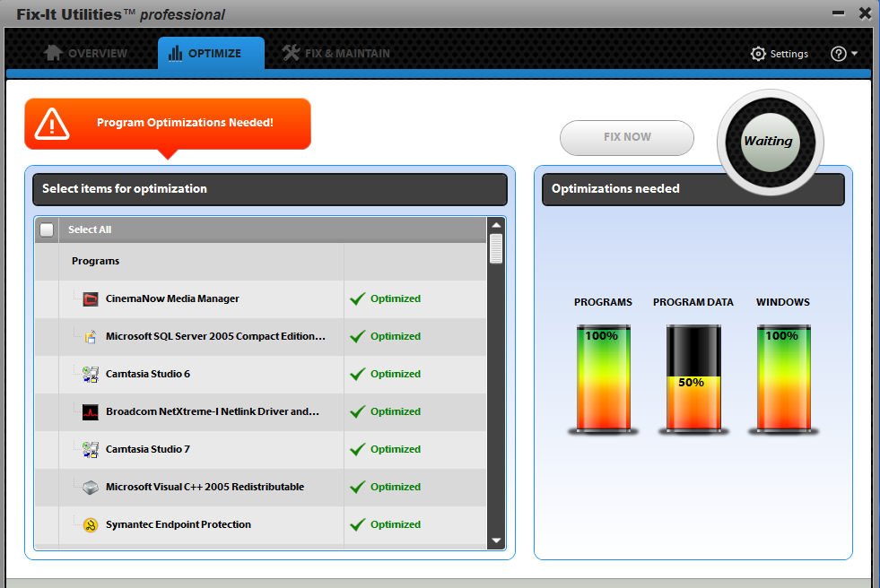Click the green checkmark for Broadcom NetXtreme-I
This screenshot has width=880, height=588.
tap(358, 411)
